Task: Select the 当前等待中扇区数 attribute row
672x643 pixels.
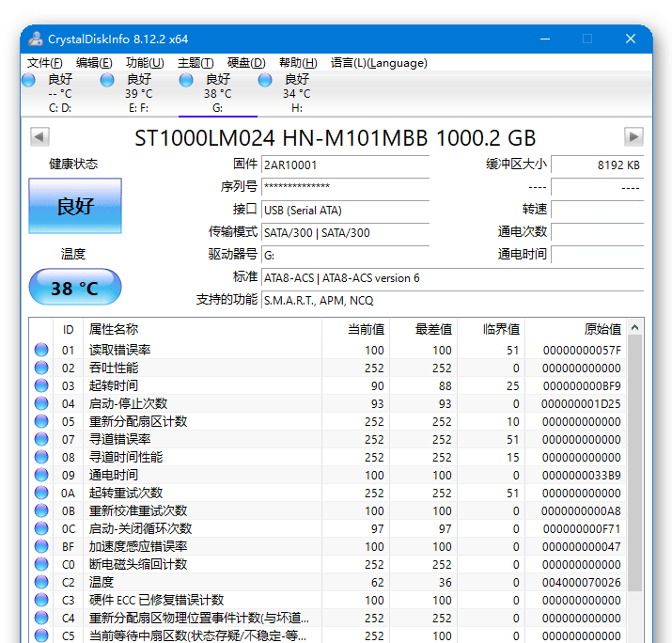Action: pyautogui.click(x=327, y=635)
